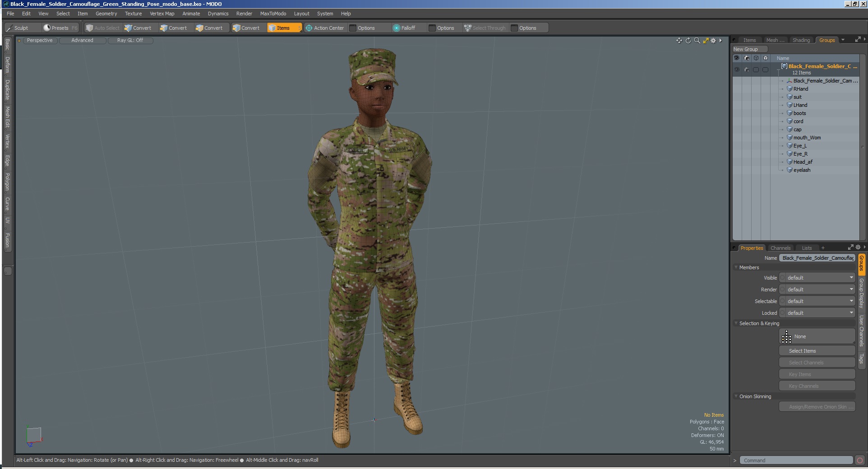The image size is (868, 469).
Task: Click the viewport side arrow icon
Action: (720, 41)
